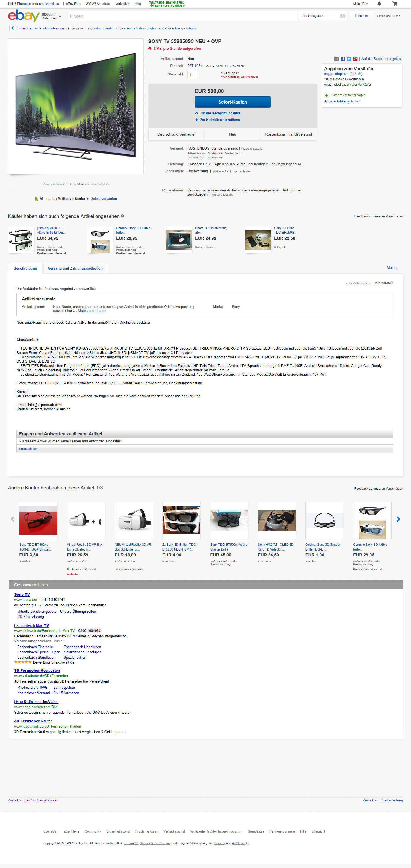Image resolution: width=411 pixels, height=868 pixels.
Task: Share listing via email icon
Action: [337, 59]
